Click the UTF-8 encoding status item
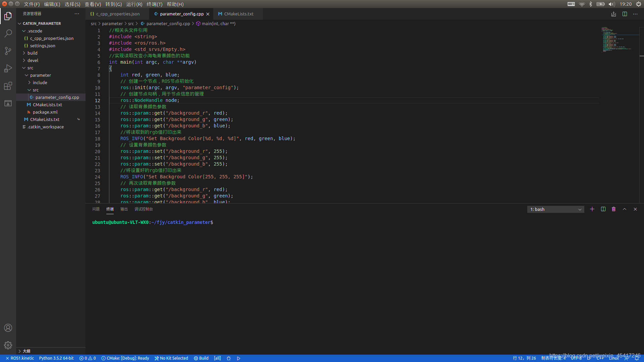 pos(576,358)
